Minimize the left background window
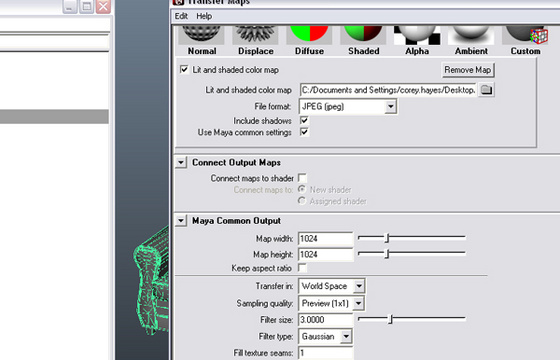Screen dimensions: 560x360 [70, 6]
